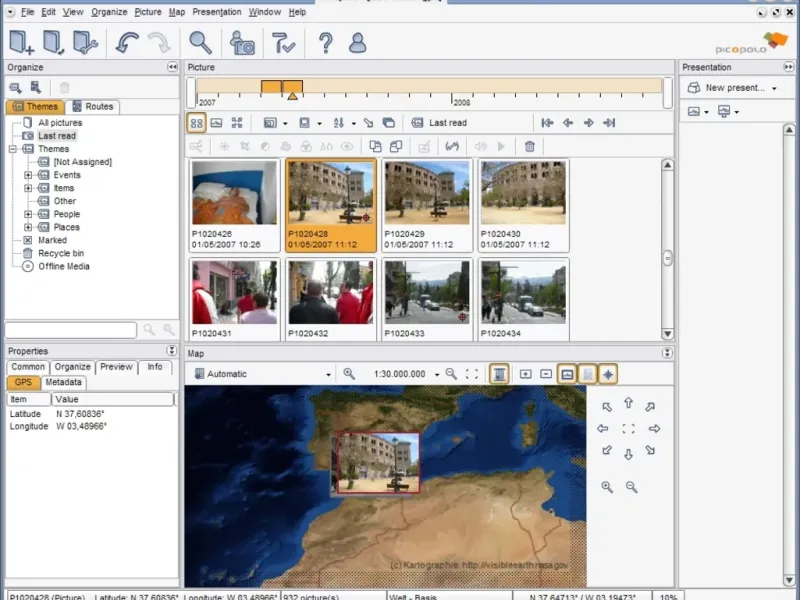
Task: Toggle the thumbnail grid view button
Action: [197, 123]
